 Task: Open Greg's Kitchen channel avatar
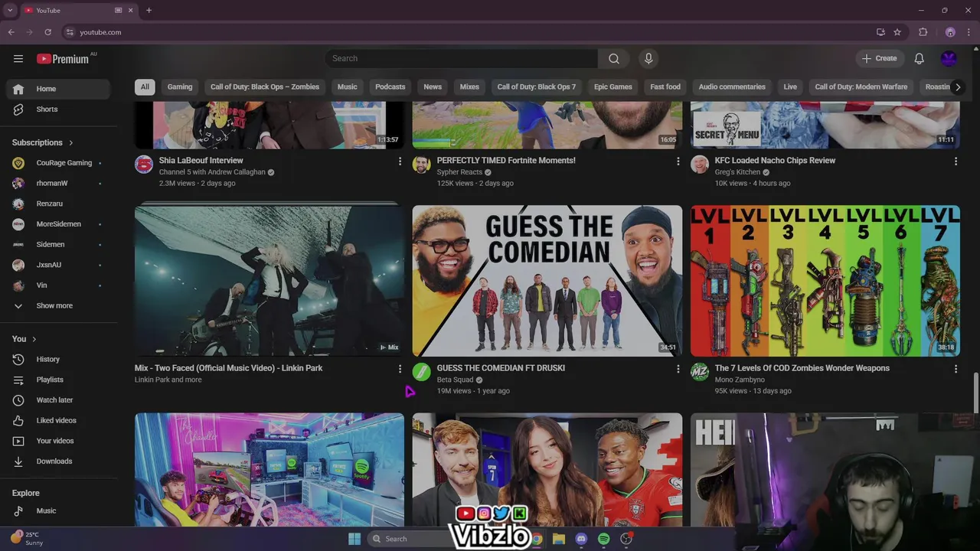[700, 165]
